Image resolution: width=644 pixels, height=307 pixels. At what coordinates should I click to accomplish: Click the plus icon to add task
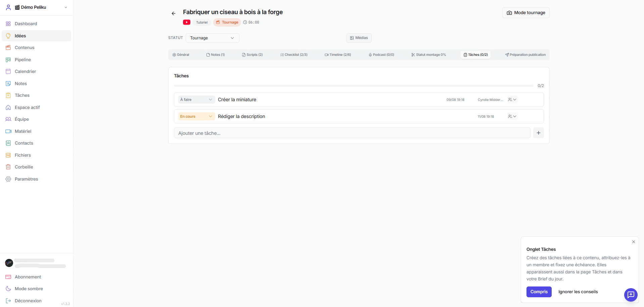539,133
